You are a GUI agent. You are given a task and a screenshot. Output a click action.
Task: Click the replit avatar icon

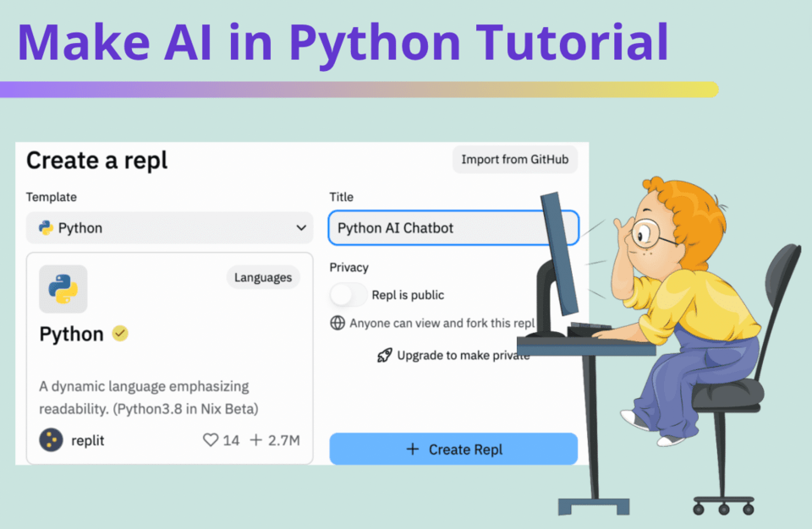[52, 440]
